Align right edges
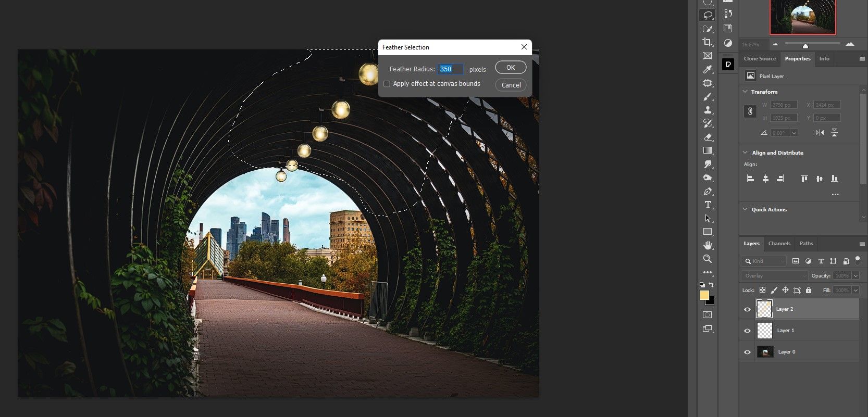Viewport: 868px width, 417px height. click(780, 179)
